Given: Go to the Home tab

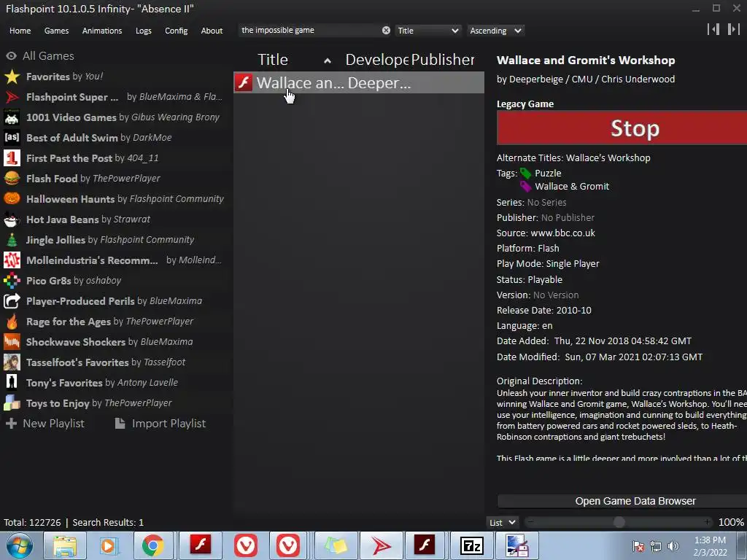Looking at the screenshot, I should pyautogui.click(x=20, y=31).
